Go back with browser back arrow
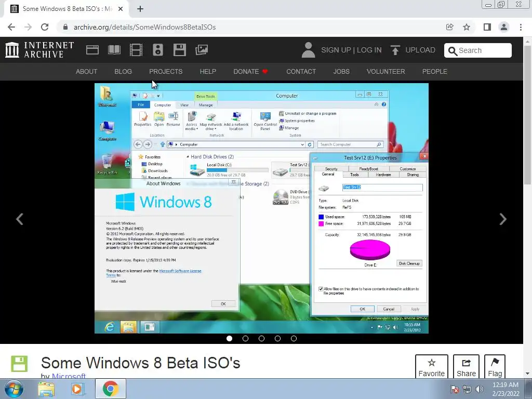The height and width of the screenshot is (399, 532). coord(11,27)
